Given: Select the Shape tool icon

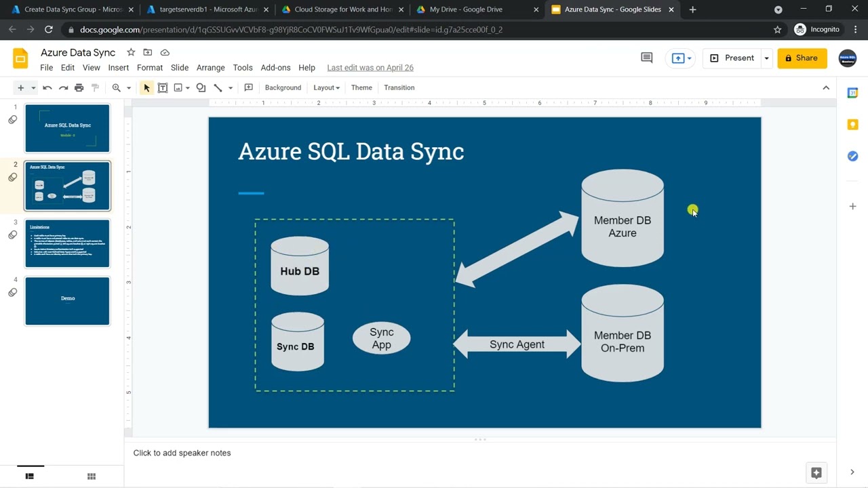Looking at the screenshot, I should [x=201, y=87].
